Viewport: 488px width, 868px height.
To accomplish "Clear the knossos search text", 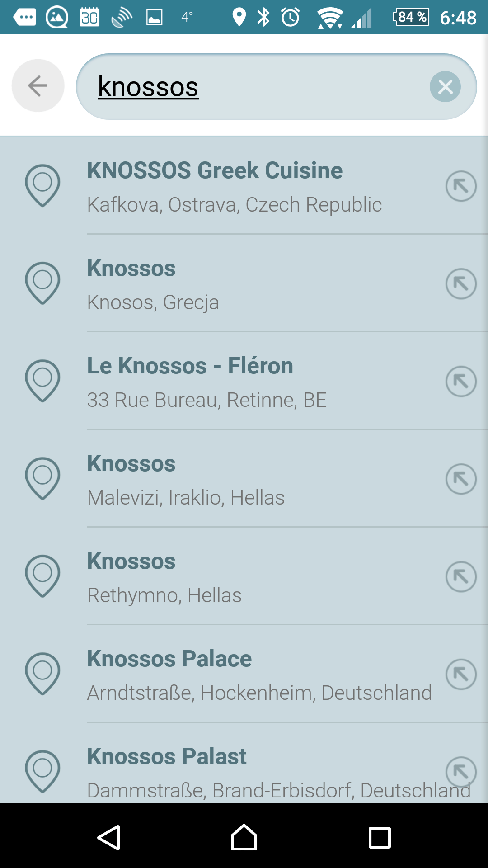I will [x=445, y=86].
